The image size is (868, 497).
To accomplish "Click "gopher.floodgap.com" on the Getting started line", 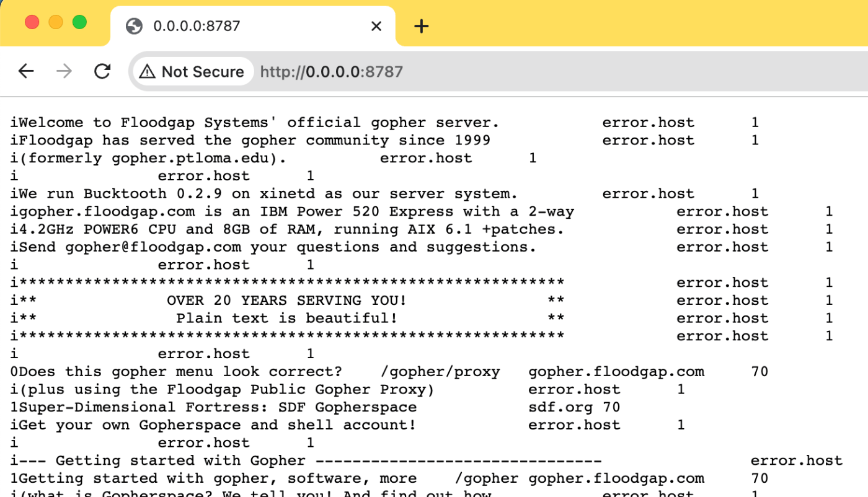I will [x=616, y=479].
